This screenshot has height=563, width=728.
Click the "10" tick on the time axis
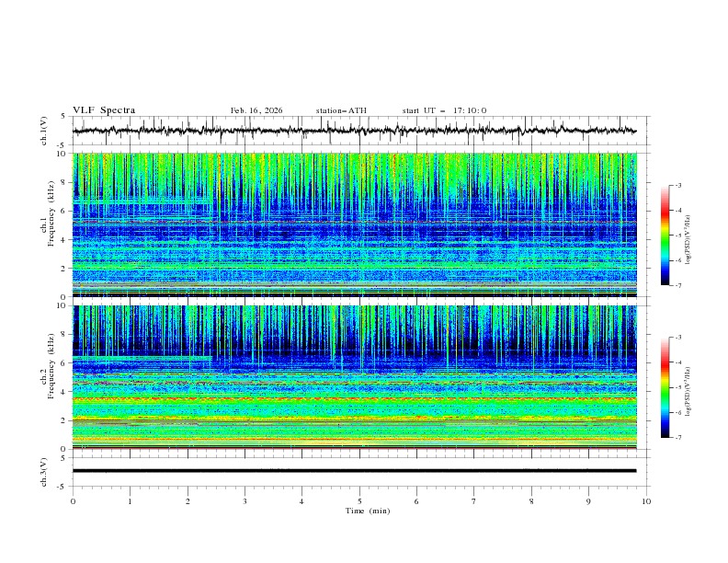tap(646, 501)
